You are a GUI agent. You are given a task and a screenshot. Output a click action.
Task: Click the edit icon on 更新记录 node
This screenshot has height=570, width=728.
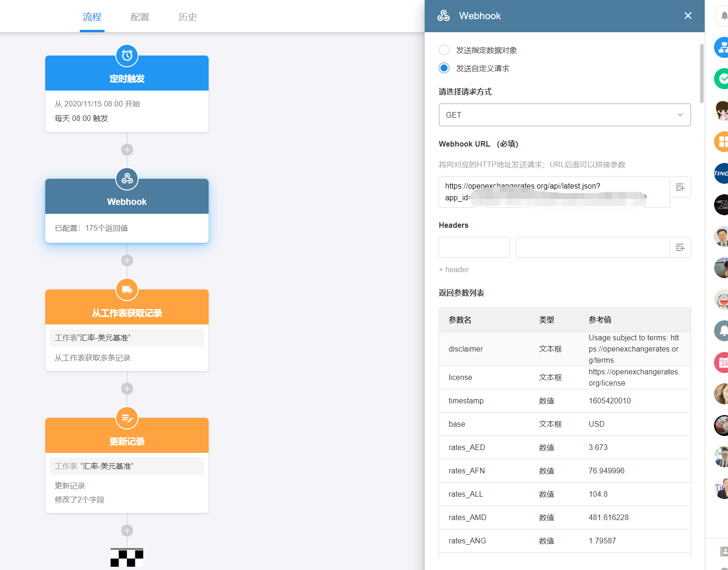127,418
